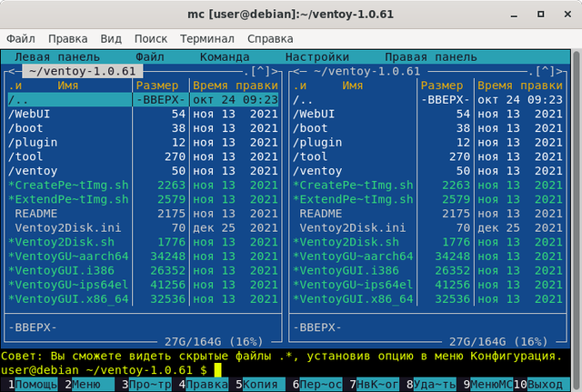This screenshot has width=582, height=392.
Task: Open the Справка menu
Action: pyautogui.click(x=270, y=38)
